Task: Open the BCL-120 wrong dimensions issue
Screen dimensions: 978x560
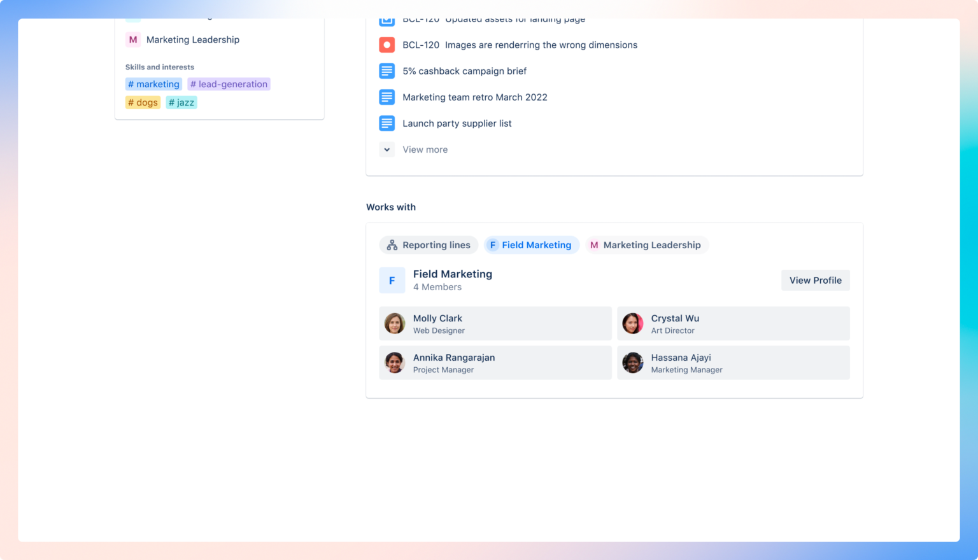Action: pos(520,45)
